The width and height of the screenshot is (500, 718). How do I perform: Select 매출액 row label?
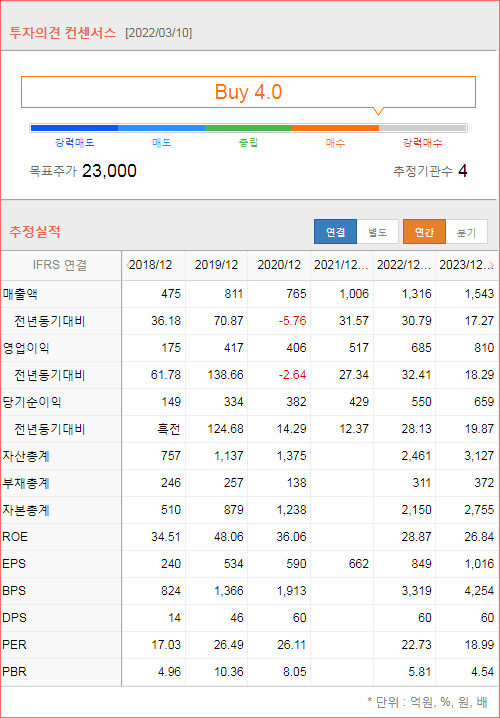(x=20, y=294)
